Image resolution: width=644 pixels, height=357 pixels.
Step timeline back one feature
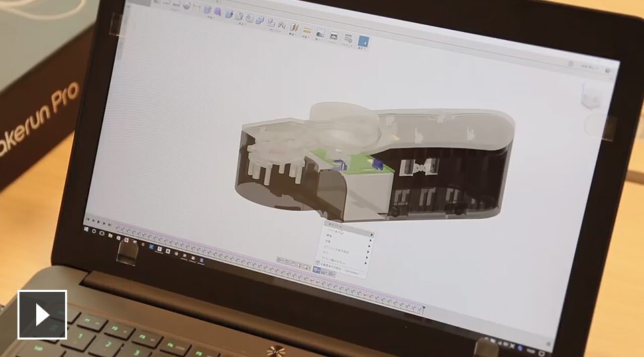coord(93,221)
